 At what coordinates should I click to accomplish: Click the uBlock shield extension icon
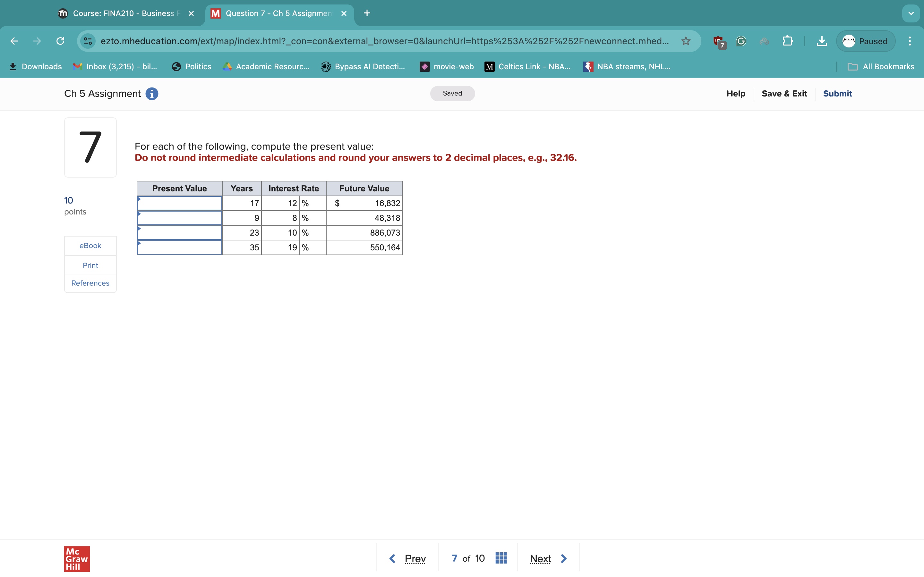pyautogui.click(x=718, y=41)
